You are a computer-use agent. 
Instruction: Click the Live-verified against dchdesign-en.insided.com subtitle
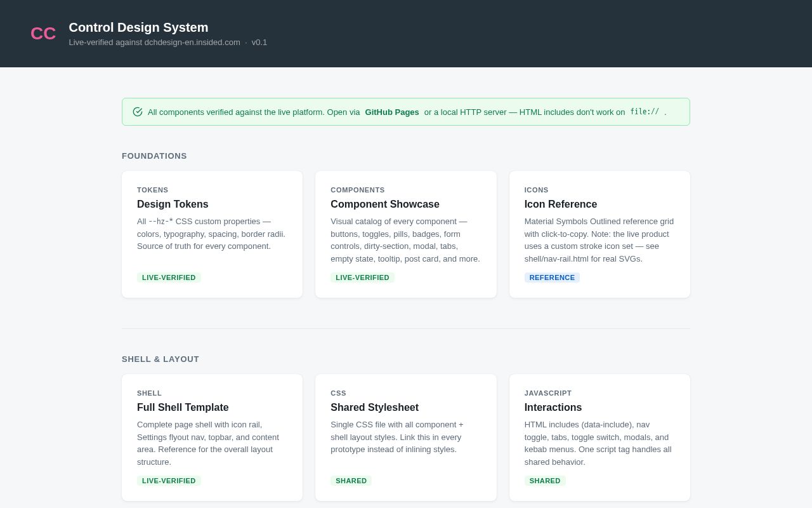click(x=154, y=43)
